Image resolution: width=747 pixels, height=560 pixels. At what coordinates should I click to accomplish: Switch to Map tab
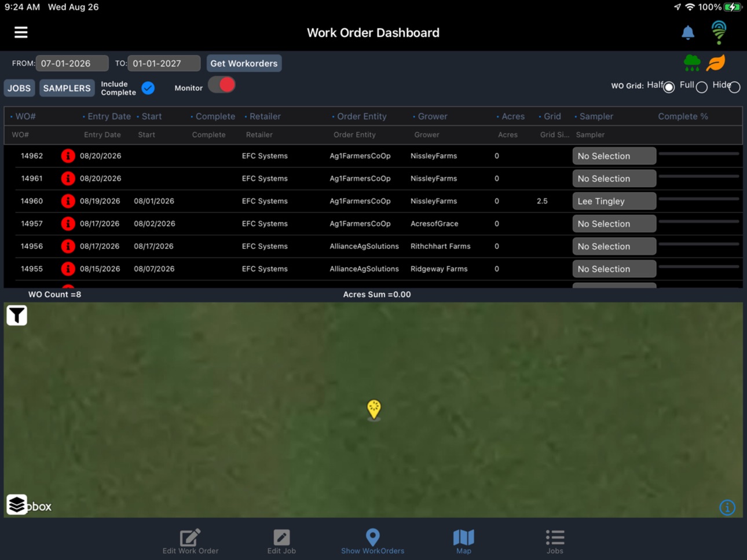coord(463,541)
